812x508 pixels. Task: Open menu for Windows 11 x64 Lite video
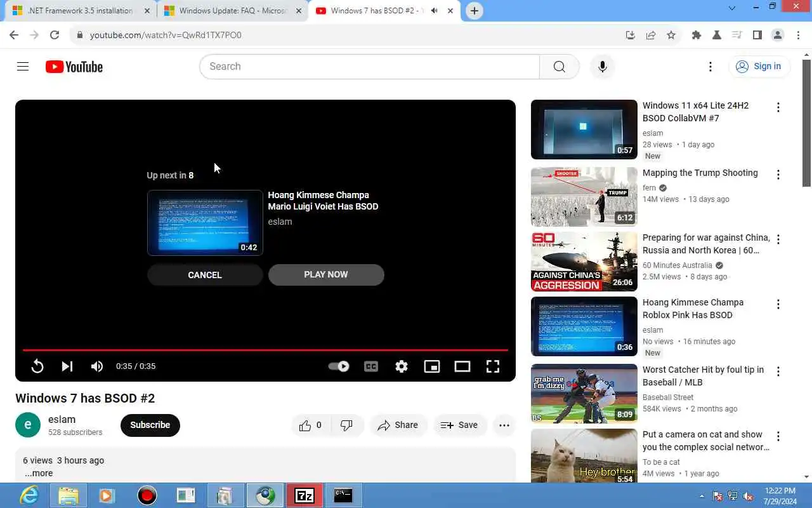coord(778,107)
